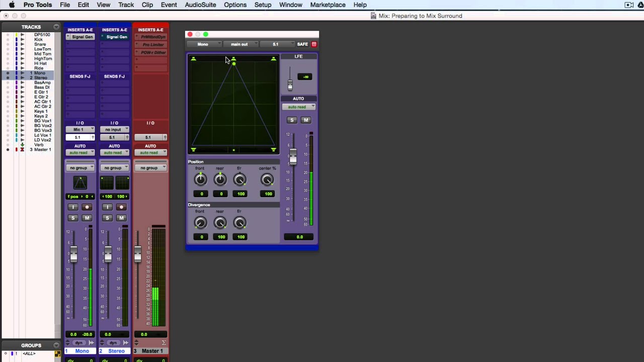Mute the Mono track

coord(87,218)
